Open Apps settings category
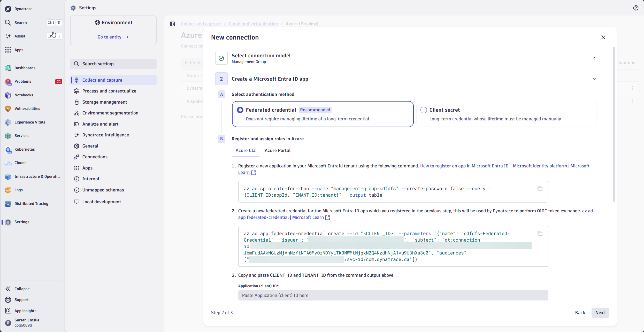Screen dimensions: 644x332 [x=113, y=168]
